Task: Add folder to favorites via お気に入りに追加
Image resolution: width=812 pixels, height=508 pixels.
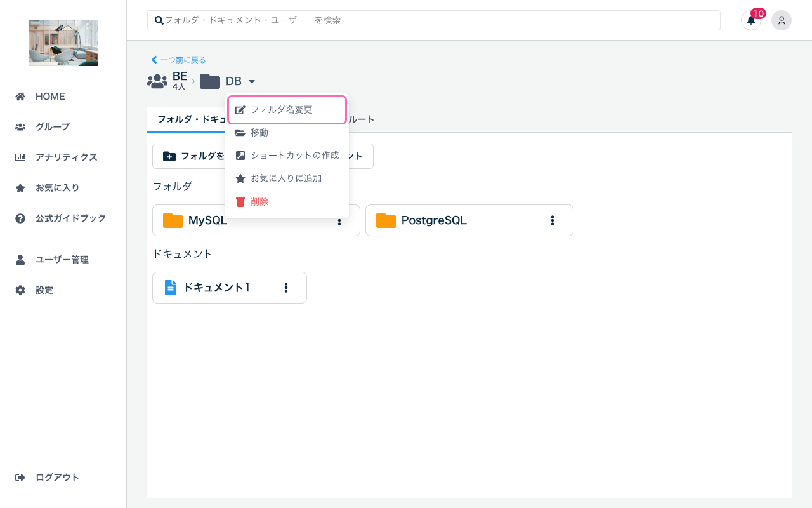Action: pos(287,178)
